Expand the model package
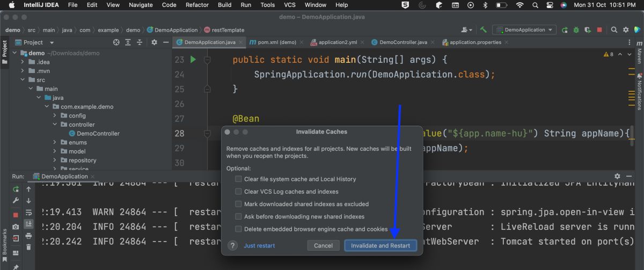Image resolution: width=644 pixels, height=270 pixels. tap(55, 151)
